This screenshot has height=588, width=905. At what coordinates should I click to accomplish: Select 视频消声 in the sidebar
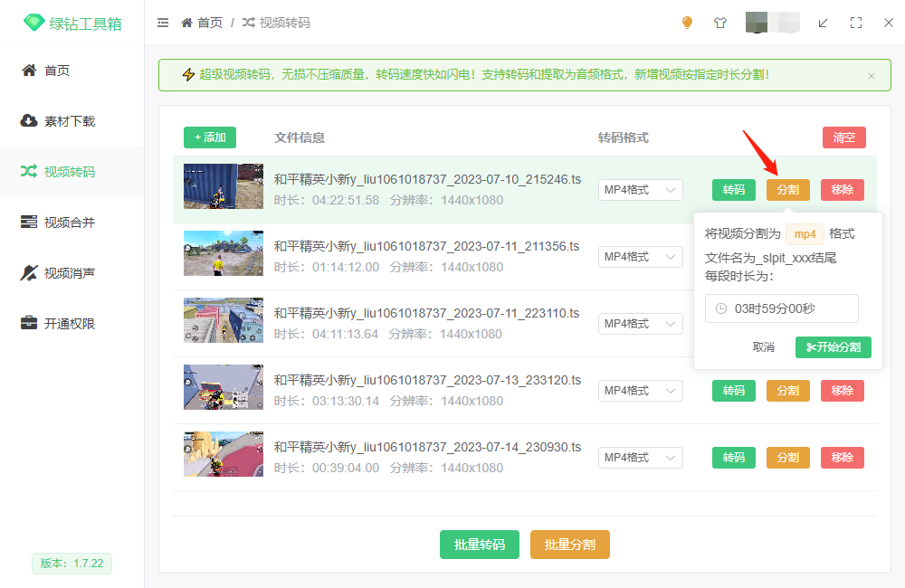[70, 273]
